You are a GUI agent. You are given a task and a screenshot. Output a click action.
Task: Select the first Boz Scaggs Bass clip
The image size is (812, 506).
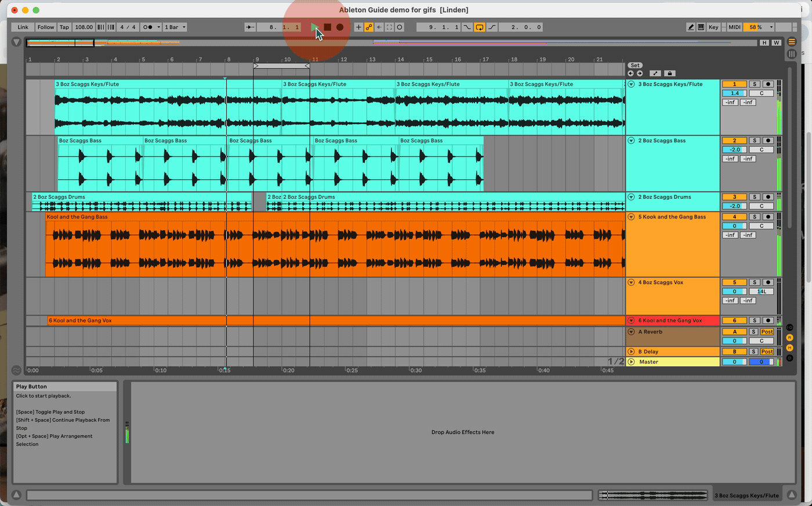(100, 164)
